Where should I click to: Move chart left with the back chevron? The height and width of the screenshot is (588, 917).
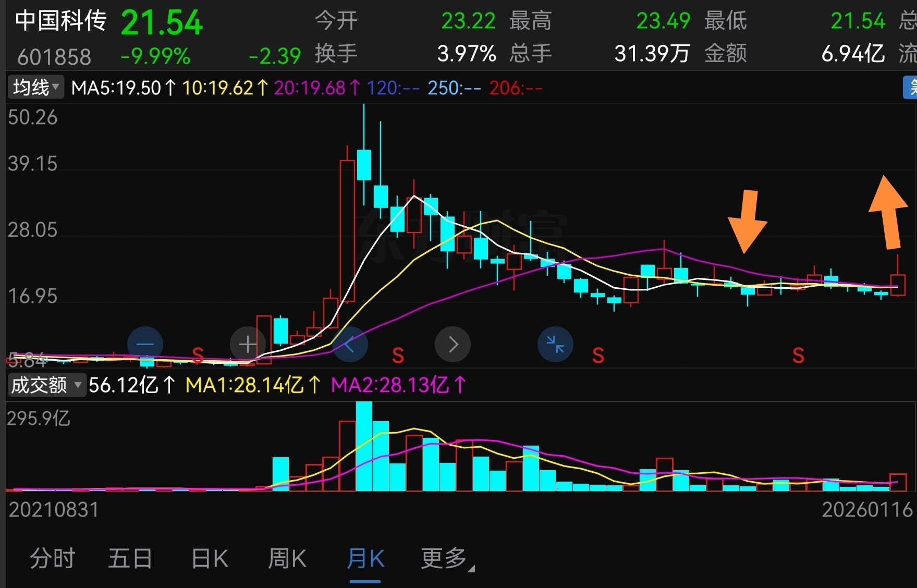(x=350, y=344)
